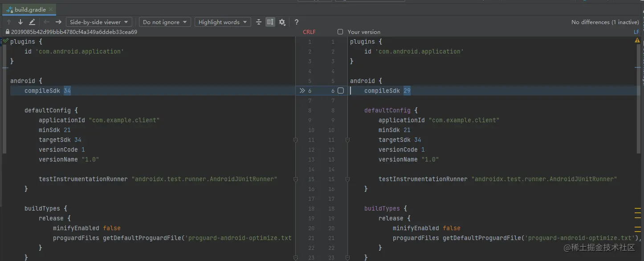Click the yellow warning triangle indicator
Screen dimensions: 644x261
click(x=637, y=41)
